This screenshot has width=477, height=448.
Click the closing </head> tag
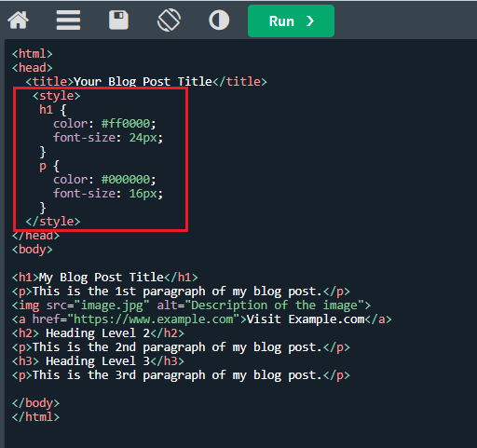[x=35, y=236]
